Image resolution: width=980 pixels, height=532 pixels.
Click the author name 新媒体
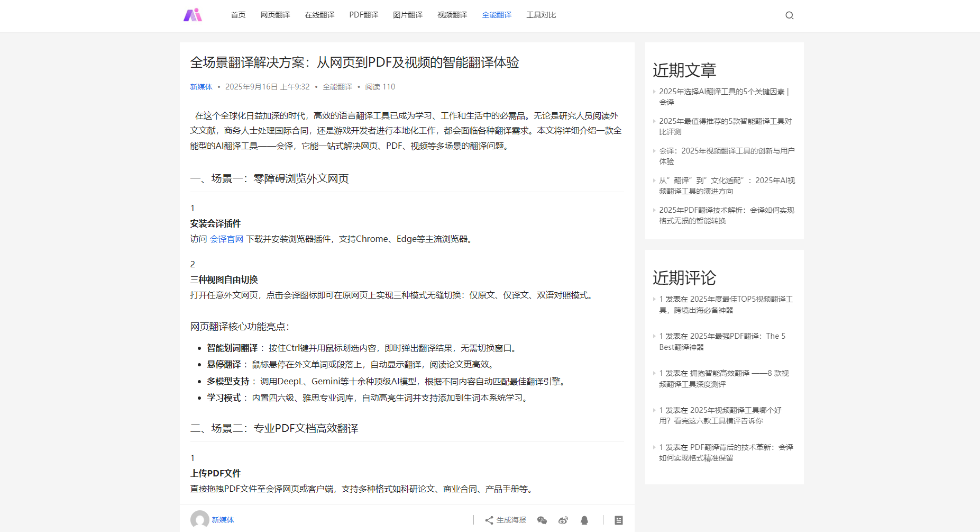tap(201, 86)
